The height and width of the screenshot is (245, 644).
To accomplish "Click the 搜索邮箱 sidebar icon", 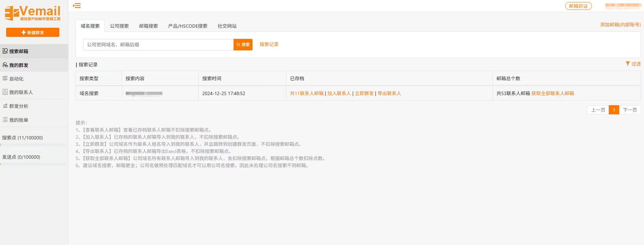I will click(5, 51).
